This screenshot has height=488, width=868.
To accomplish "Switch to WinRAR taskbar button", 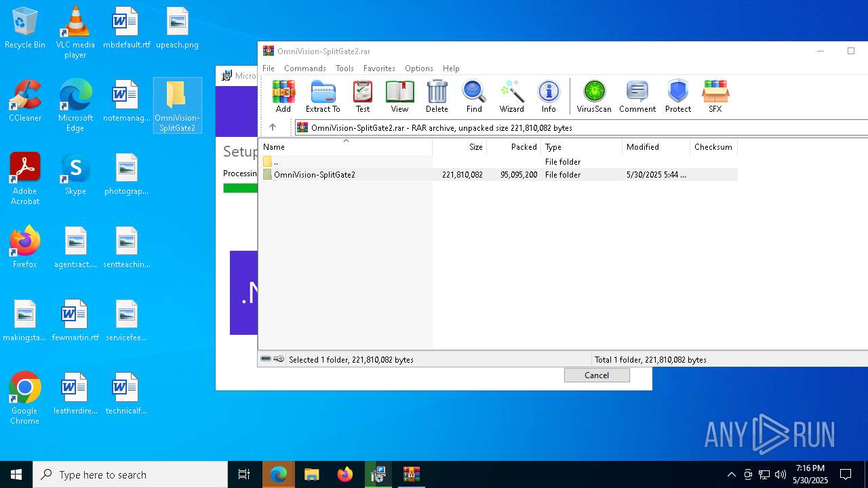I will [412, 474].
